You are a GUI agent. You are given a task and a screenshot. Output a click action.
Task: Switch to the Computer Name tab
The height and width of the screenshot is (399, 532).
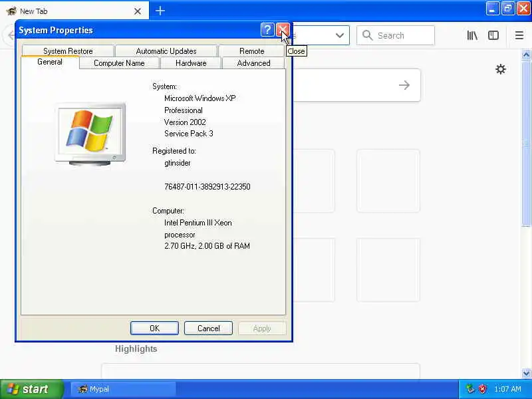(119, 63)
